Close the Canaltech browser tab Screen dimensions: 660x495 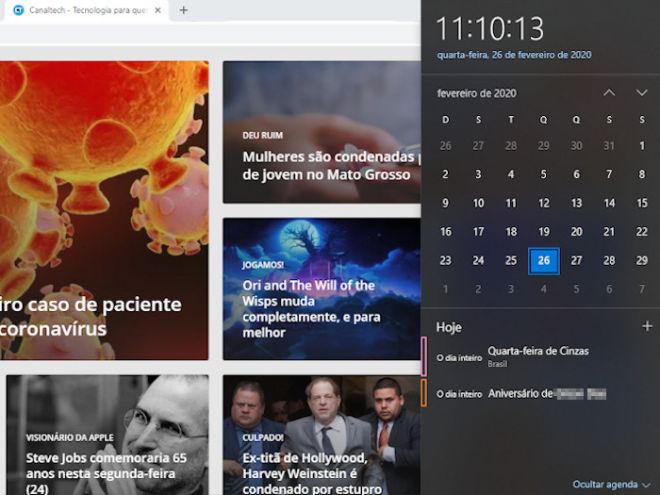coord(158,10)
